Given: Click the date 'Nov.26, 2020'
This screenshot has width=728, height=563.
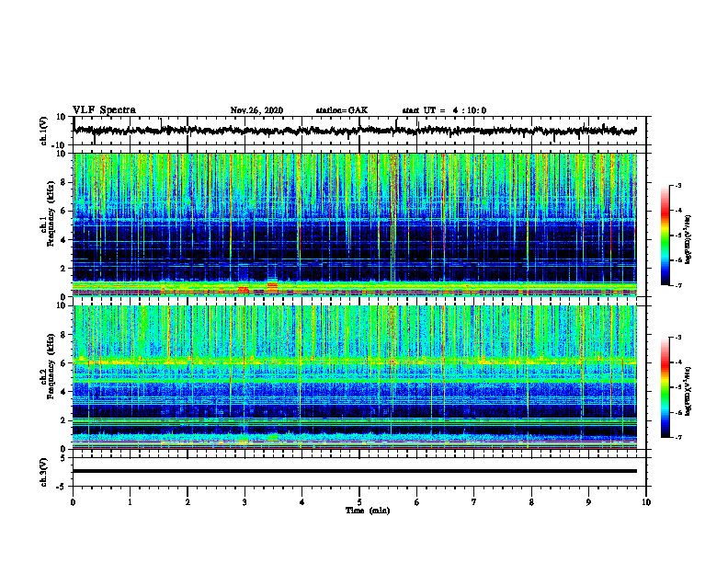Looking at the screenshot, I should tap(256, 110).
